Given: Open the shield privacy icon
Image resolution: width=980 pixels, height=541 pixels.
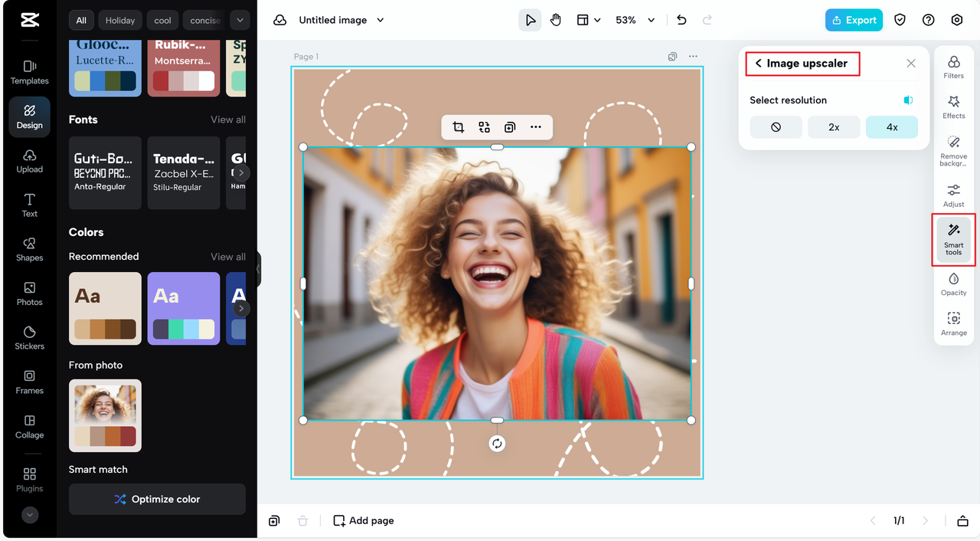Looking at the screenshot, I should (x=900, y=20).
